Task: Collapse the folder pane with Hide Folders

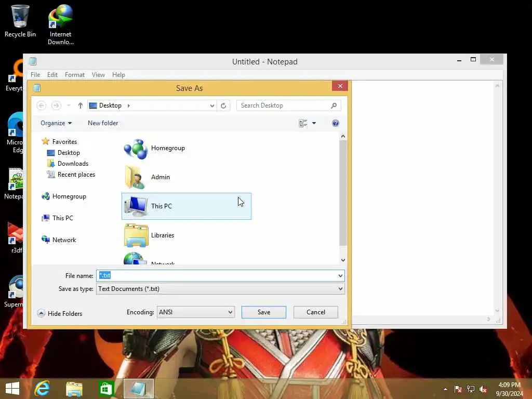Action: tap(60, 313)
